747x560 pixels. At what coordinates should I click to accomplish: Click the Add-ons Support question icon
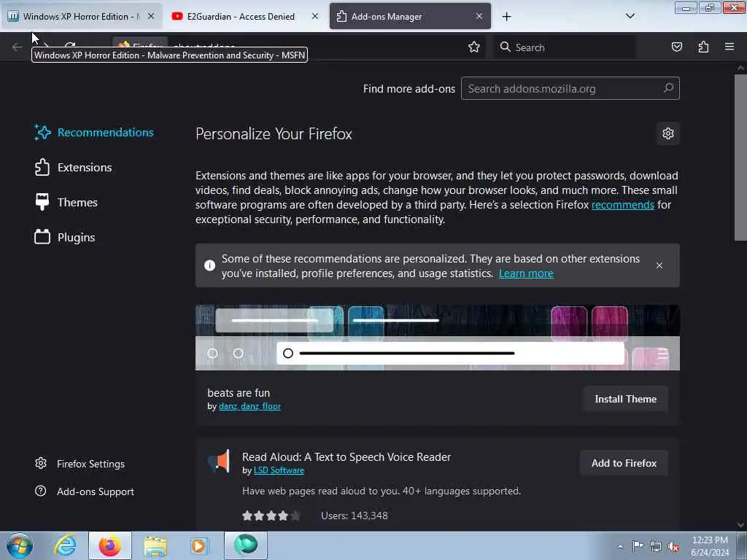pos(41,491)
